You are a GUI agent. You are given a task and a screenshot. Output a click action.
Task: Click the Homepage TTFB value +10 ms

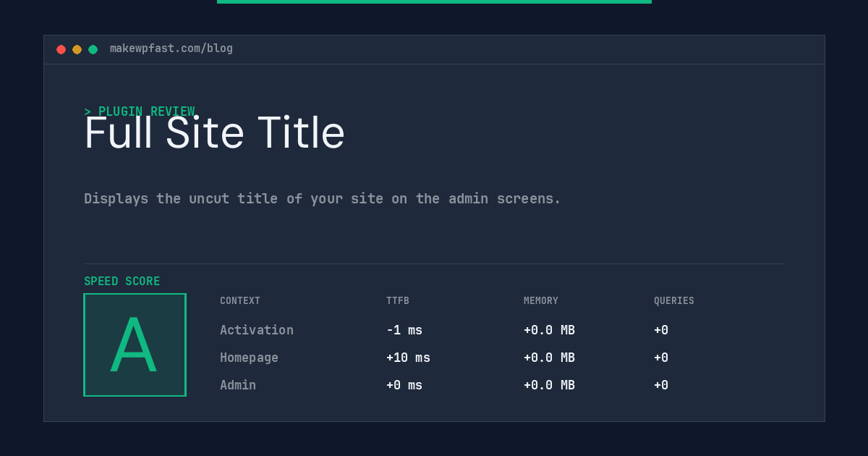click(408, 358)
